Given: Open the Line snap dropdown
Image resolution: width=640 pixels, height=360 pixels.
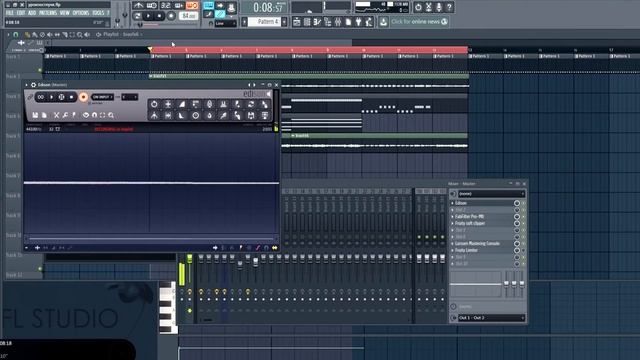Looking at the screenshot, I should click(225, 23).
